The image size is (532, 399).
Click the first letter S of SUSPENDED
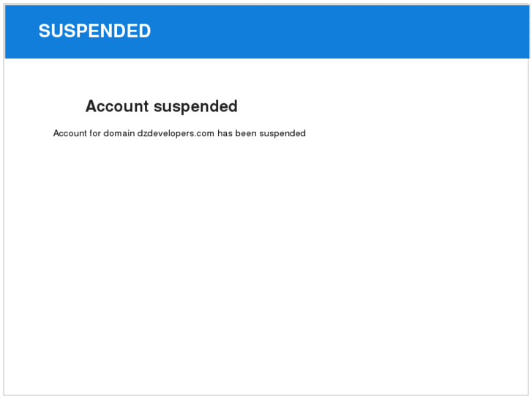[x=44, y=31]
